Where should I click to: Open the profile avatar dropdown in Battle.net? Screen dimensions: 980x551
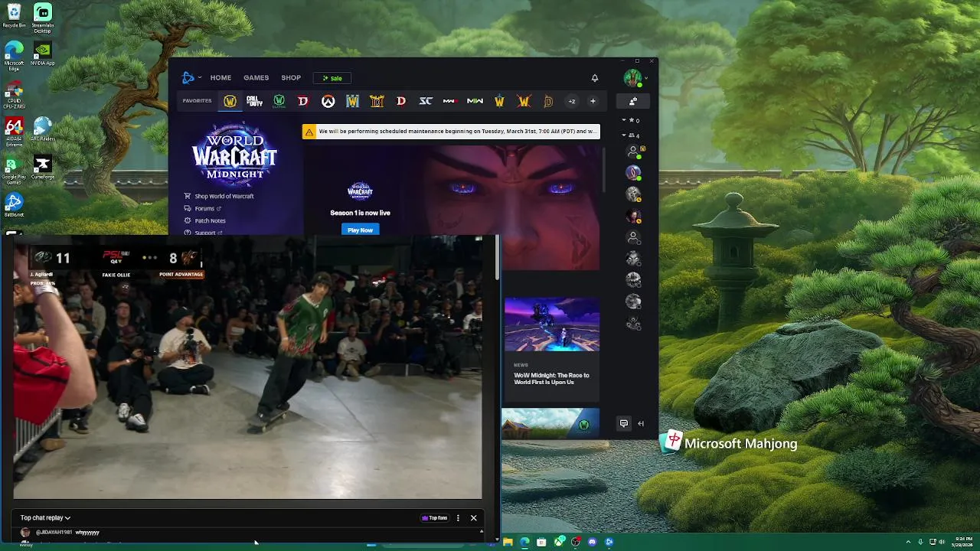coord(635,77)
